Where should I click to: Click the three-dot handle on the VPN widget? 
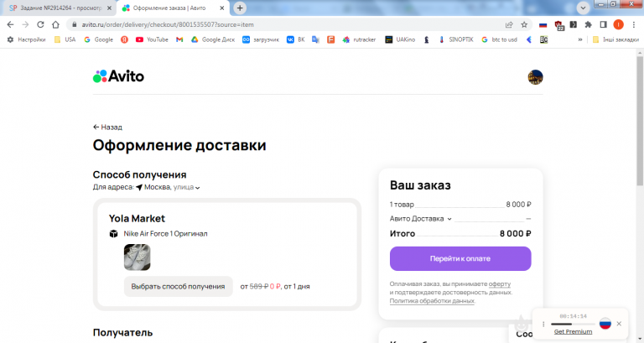[543, 324]
